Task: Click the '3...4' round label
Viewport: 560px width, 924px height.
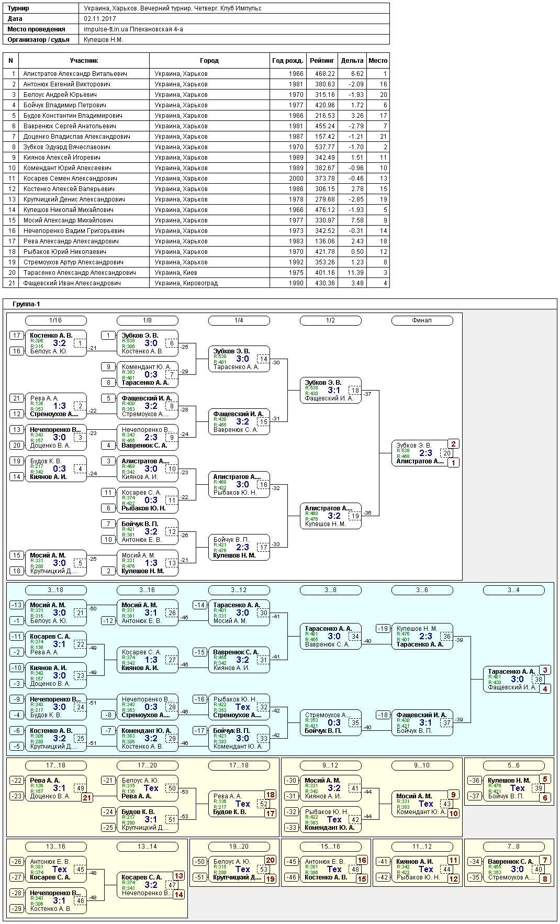Action: coord(513,590)
